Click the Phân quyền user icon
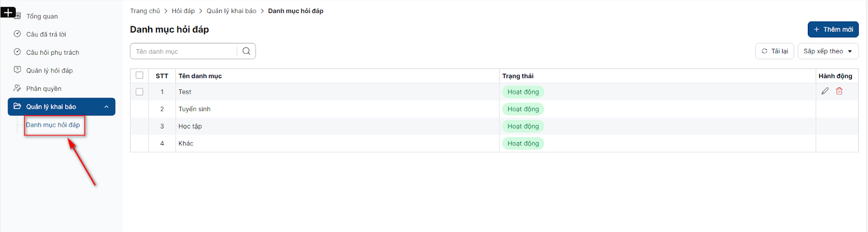The width and height of the screenshot is (868, 232). point(17,88)
